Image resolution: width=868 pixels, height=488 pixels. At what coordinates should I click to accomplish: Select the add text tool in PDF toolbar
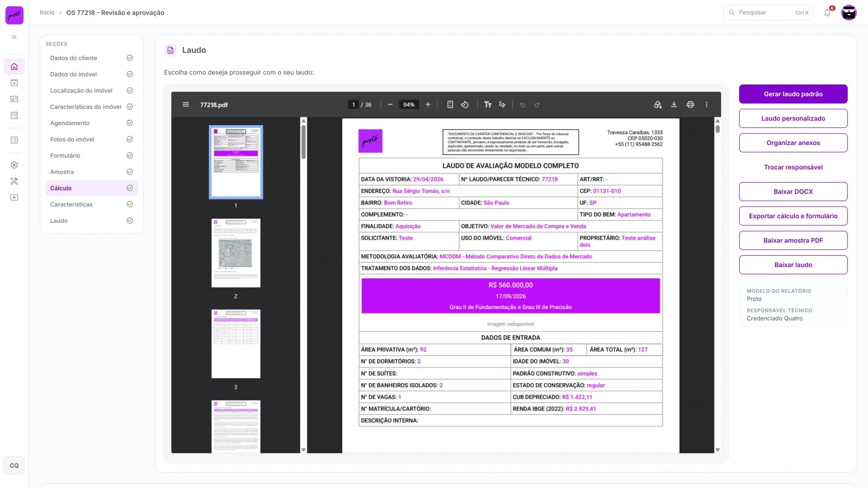click(x=488, y=104)
